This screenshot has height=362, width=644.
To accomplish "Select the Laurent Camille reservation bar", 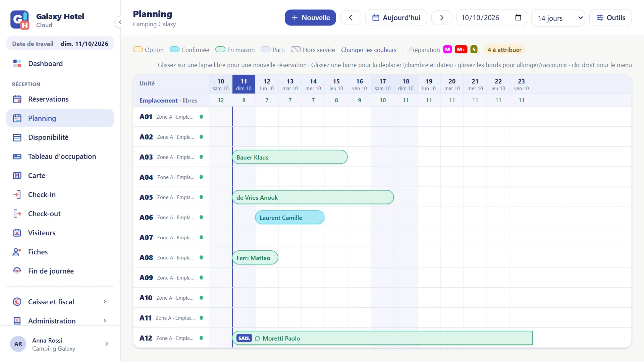I will tap(290, 218).
